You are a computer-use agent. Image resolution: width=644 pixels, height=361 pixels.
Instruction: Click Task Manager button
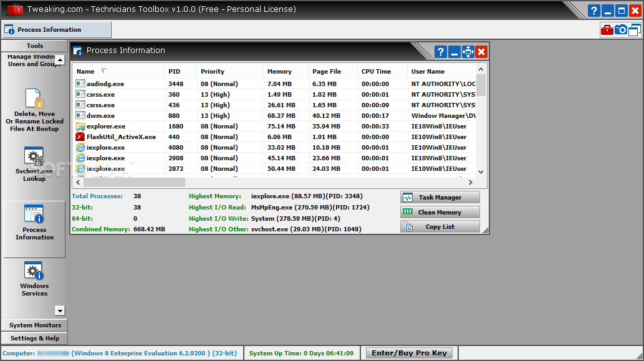440,198
